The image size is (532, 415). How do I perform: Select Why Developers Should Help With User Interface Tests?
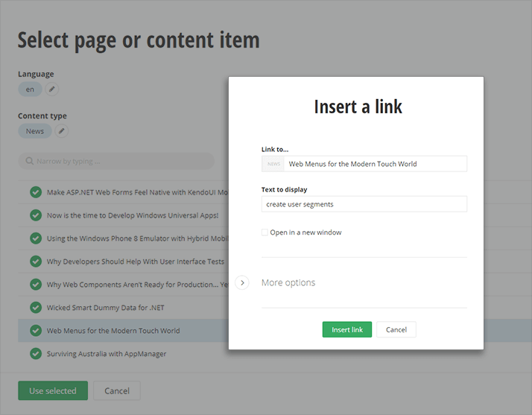(x=123, y=262)
